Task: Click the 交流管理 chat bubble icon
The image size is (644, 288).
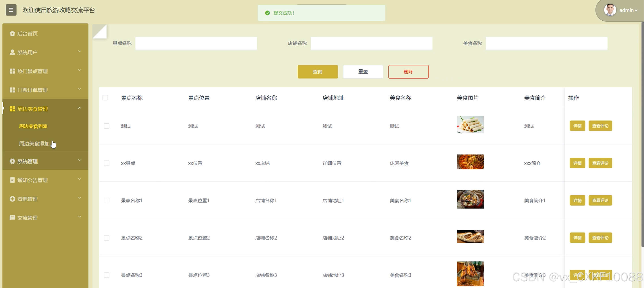Action: coord(12,218)
